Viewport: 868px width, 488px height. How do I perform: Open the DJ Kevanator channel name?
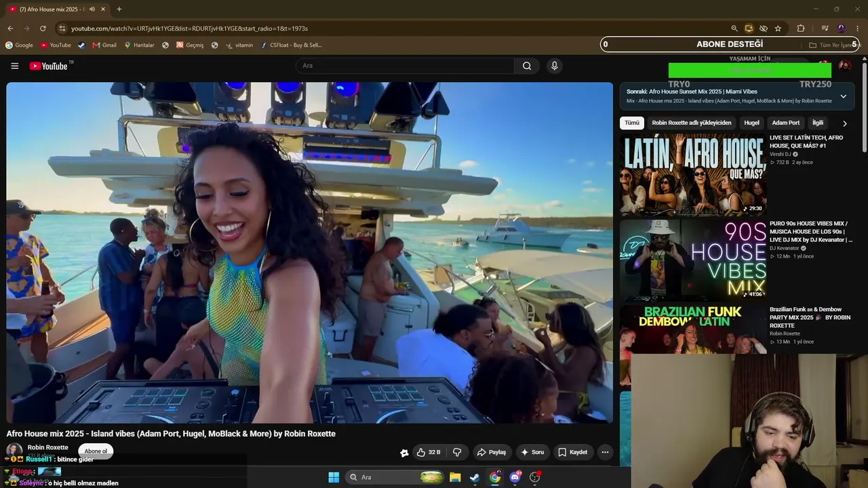[785, 248]
